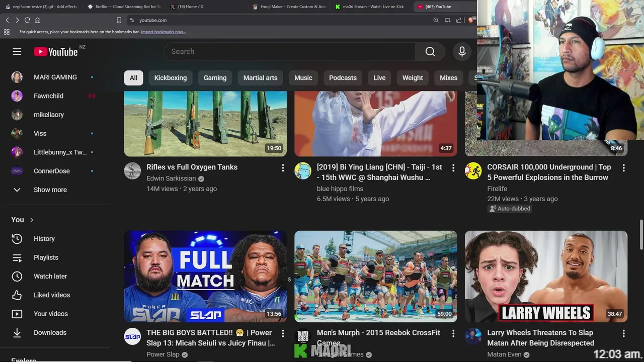Play Larry Wheels video thumbnail
644x362 pixels.
point(546,277)
